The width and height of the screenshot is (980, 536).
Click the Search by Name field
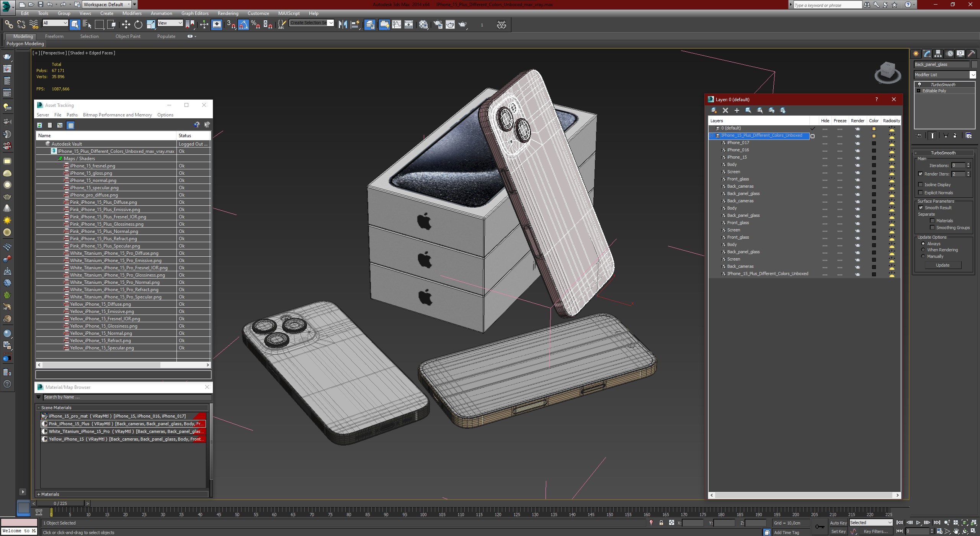126,397
